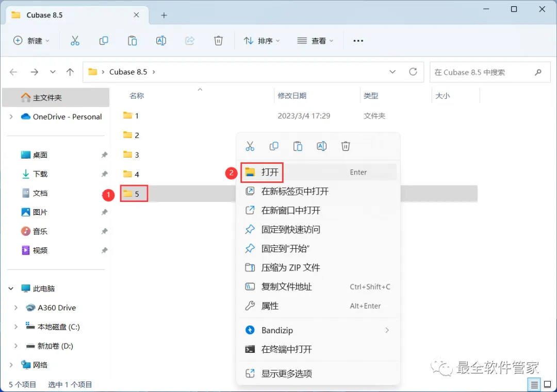
Task: Expand the 本地磁盘 (C:) tree node
Action: 15,327
